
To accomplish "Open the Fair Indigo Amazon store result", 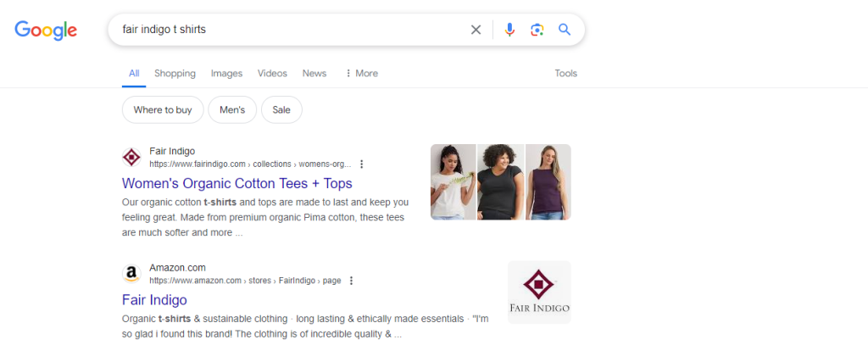I will pos(154,300).
